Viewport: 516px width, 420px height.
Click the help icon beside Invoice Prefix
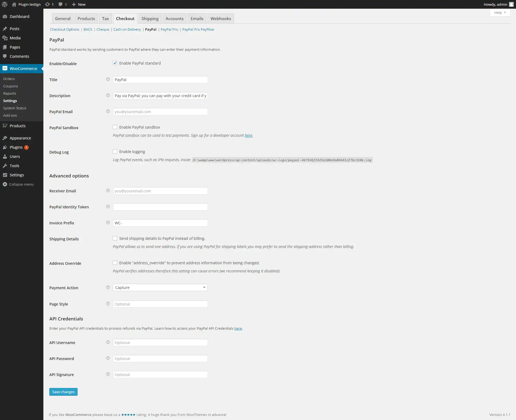point(108,223)
